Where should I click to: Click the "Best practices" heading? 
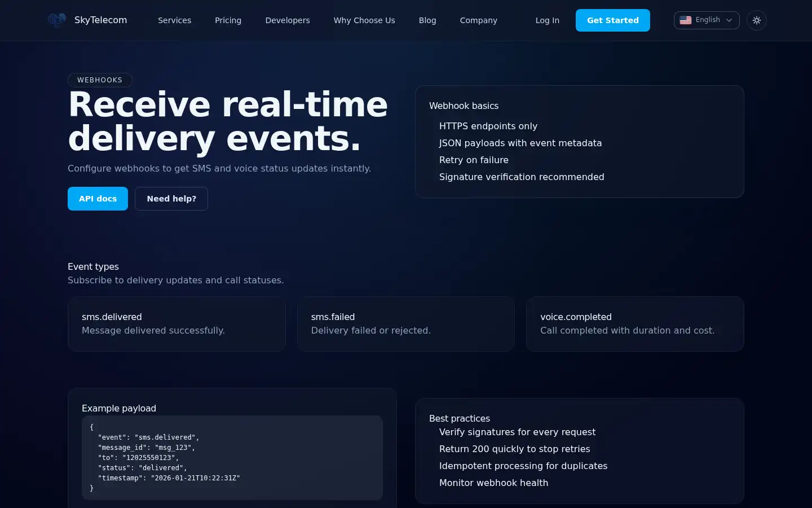pos(460,419)
